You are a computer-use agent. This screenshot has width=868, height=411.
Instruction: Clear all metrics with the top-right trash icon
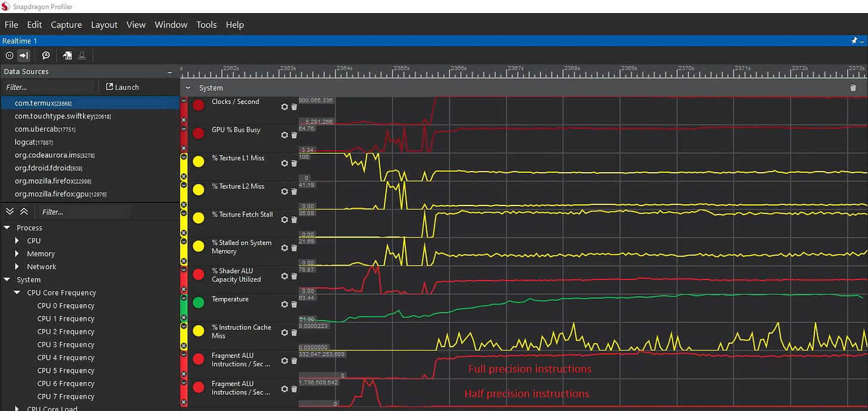pos(852,88)
